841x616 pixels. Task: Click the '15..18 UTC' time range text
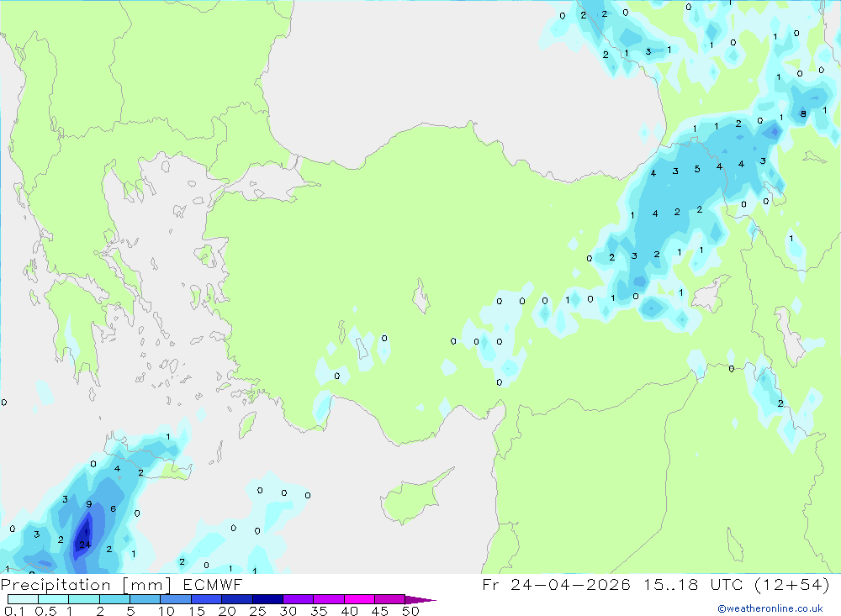tap(695, 584)
